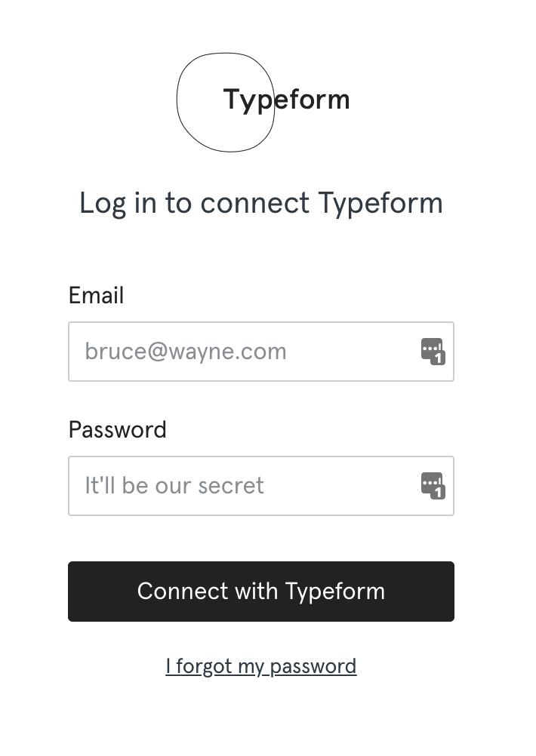Click the password manager icon in Email field
Image resolution: width=536 pixels, height=756 pixels.
433,351
